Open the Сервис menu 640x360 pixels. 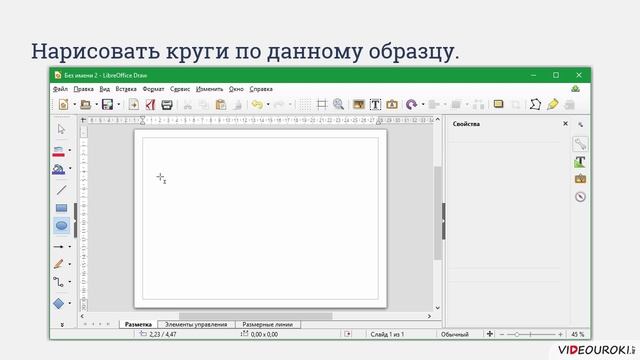pos(180,89)
